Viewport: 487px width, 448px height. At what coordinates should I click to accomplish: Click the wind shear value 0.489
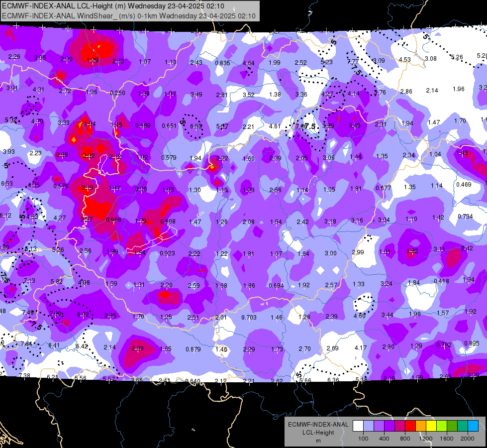(x=143, y=125)
